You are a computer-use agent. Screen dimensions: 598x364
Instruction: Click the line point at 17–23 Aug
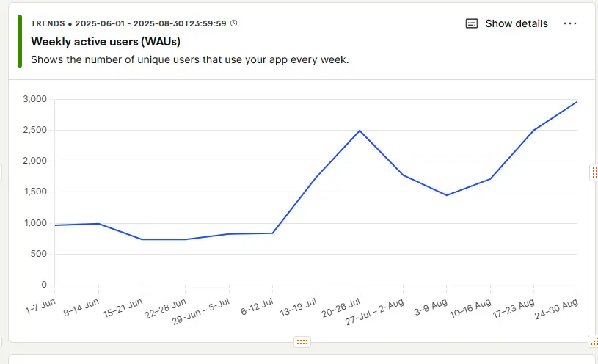click(533, 131)
